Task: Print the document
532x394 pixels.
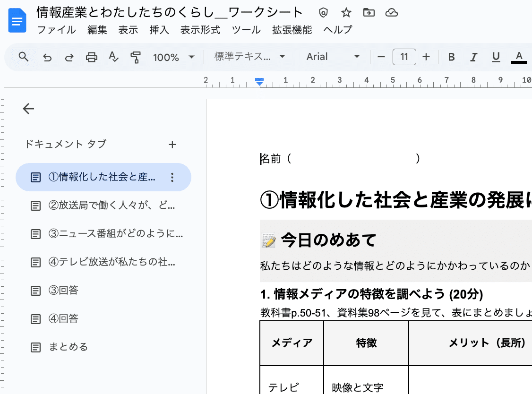Action: click(91, 57)
